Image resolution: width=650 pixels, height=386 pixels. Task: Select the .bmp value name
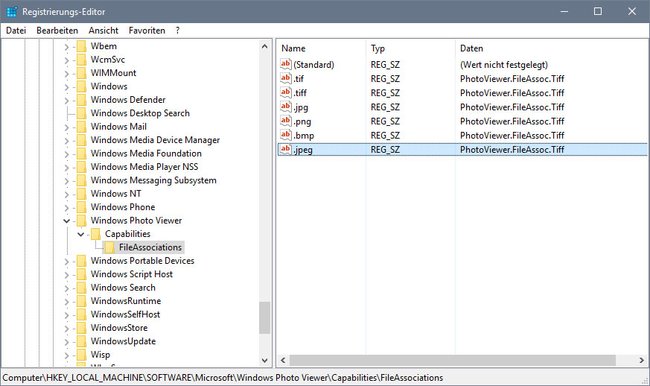(x=304, y=136)
